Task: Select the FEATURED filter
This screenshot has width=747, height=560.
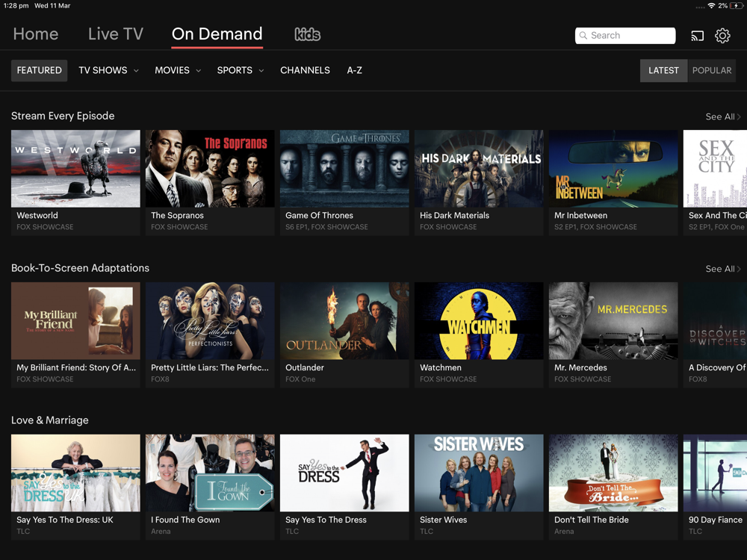Action: pyautogui.click(x=39, y=70)
